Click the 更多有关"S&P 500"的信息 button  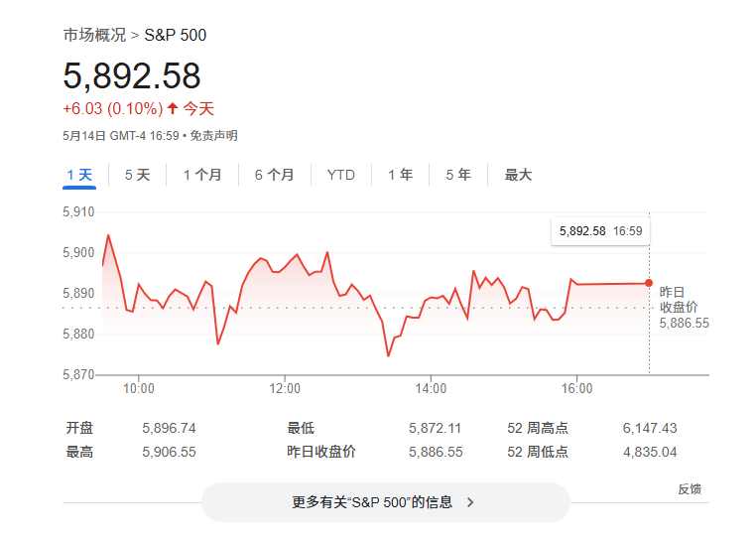385,502
